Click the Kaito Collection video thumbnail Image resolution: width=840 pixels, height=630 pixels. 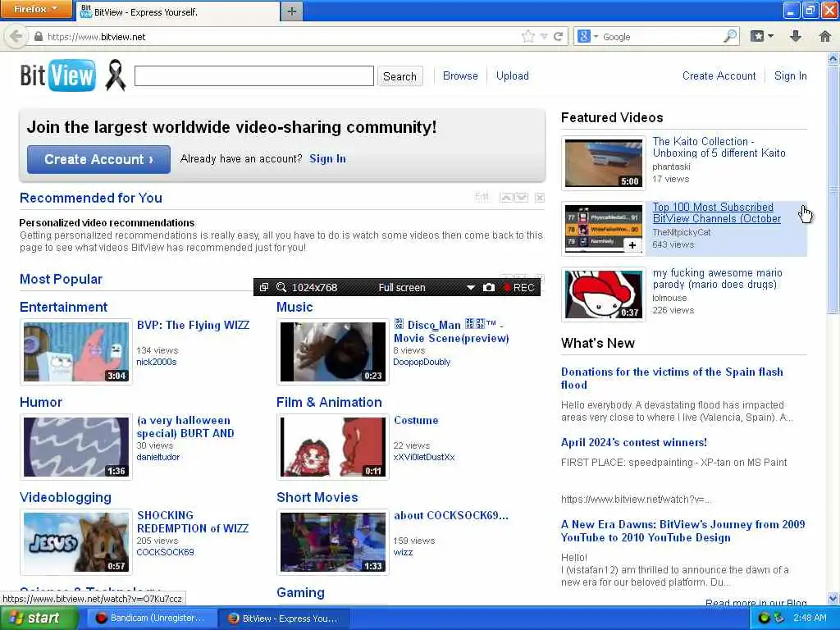pyautogui.click(x=603, y=163)
